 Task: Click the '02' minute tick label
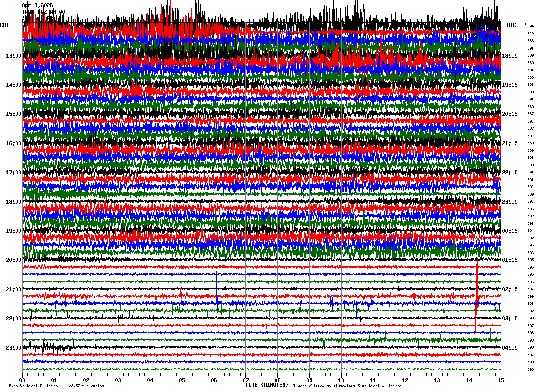click(86, 380)
